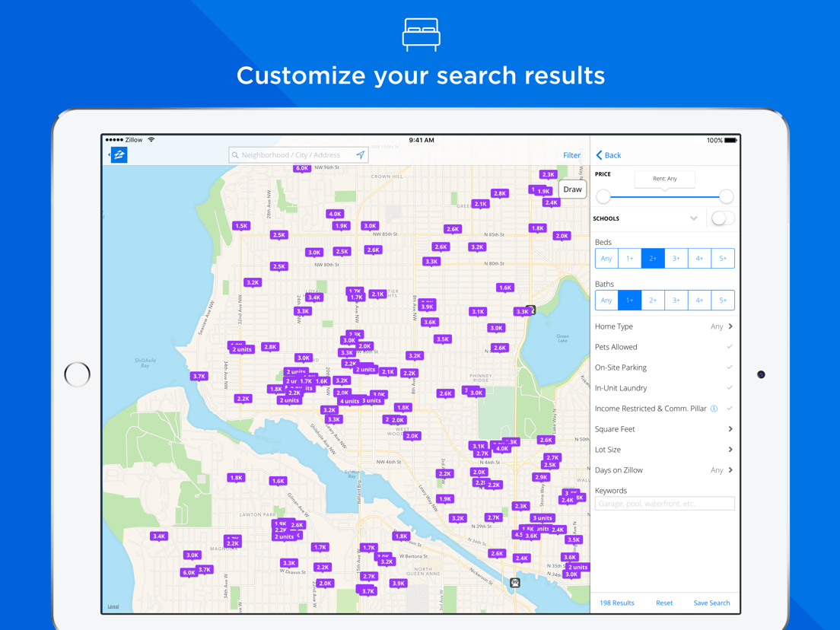Screen dimensions: 840x630
Task: Go Back from filter panel
Action: (x=609, y=155)
